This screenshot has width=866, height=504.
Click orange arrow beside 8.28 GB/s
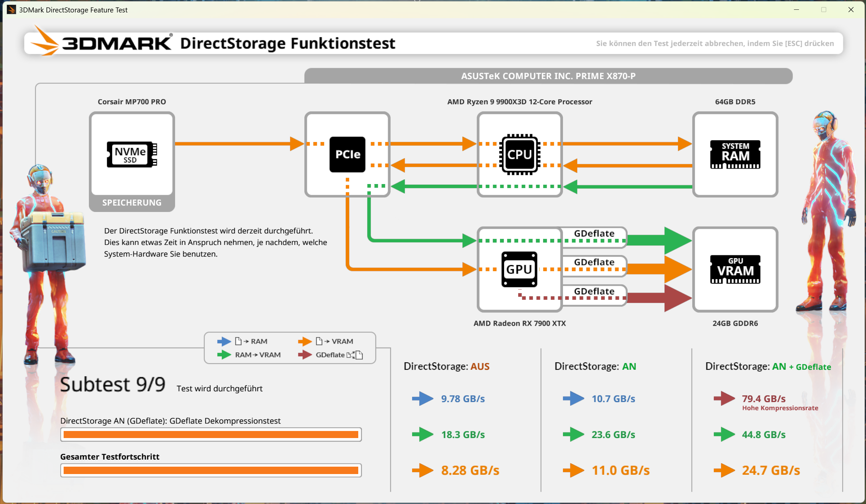coord(423,470)
